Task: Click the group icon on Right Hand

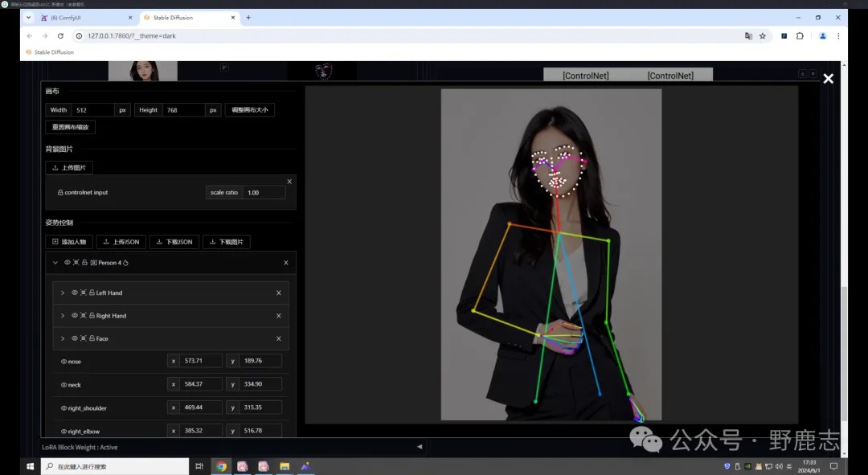Action: 83,316
